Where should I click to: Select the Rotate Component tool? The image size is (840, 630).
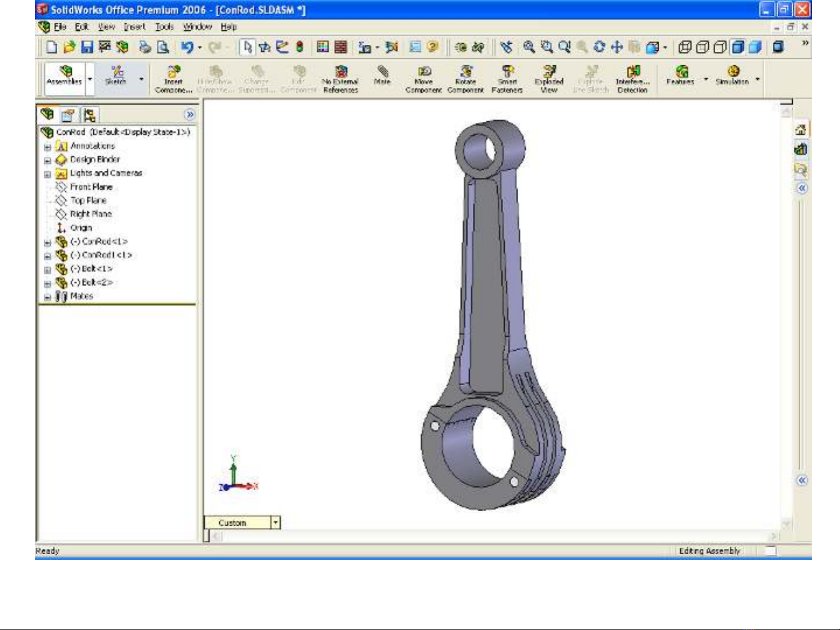pos(465,79)
